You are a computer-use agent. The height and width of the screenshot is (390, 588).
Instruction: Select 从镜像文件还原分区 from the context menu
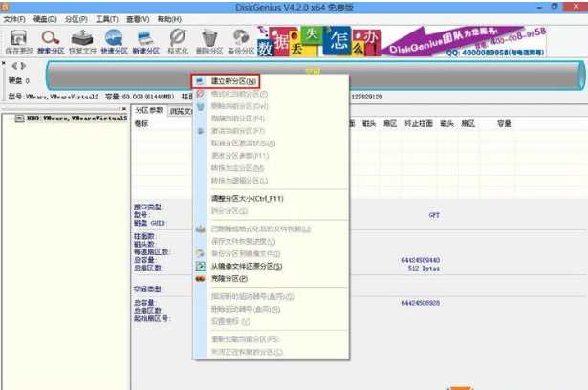[242, 267]
